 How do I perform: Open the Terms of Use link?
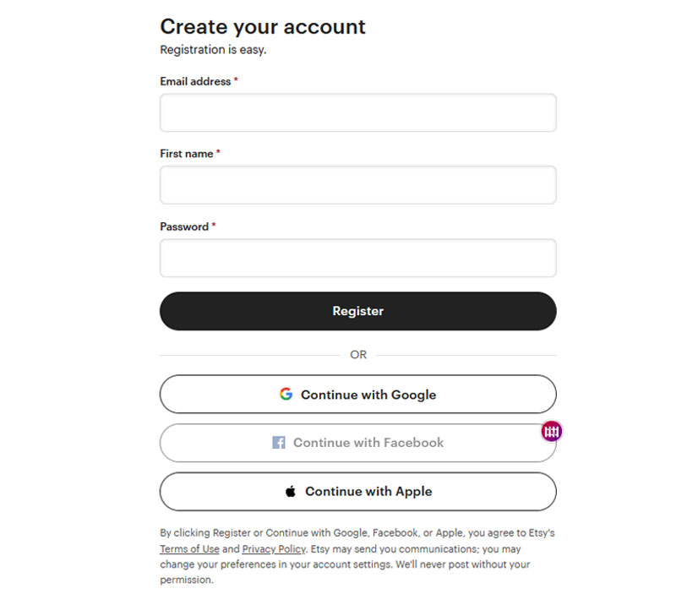[x=189, y=548]
